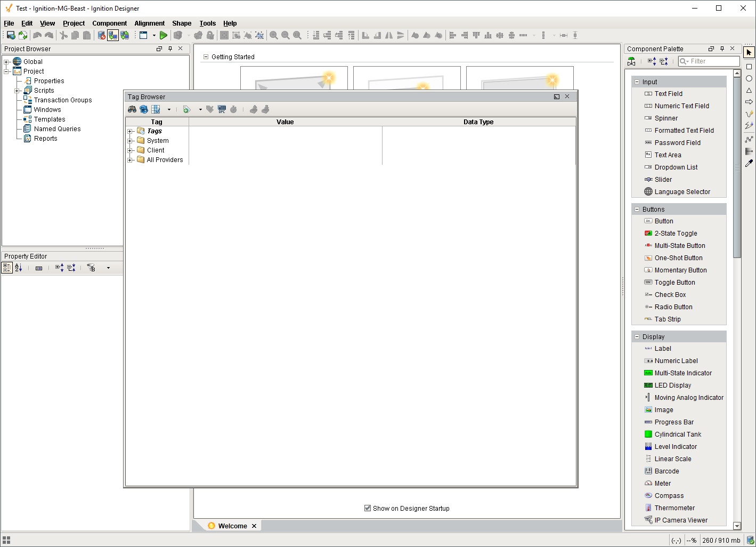Viewport: 756px width, 547px height.
Task: Click Component Palette scrollbar down arrow
Action: point(737,526)
